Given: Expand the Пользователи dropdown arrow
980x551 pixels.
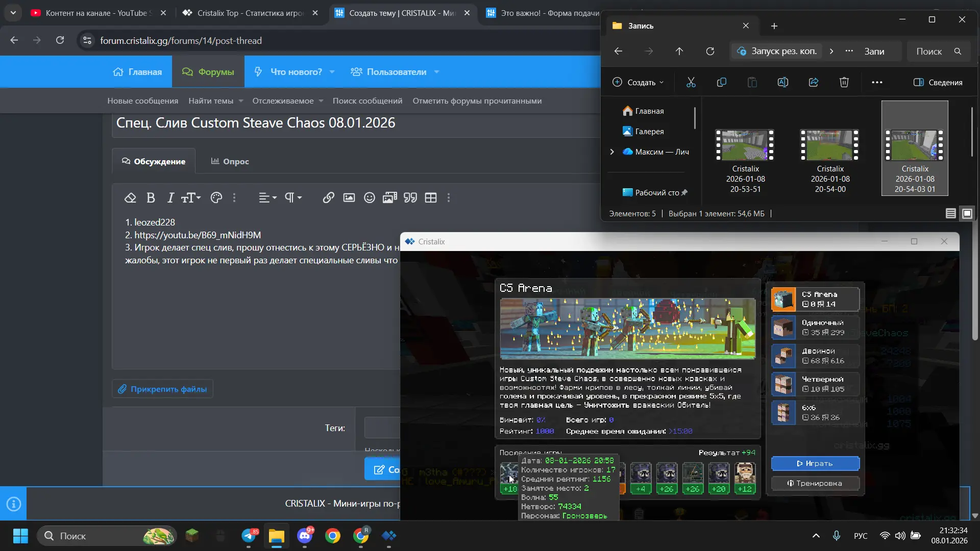Looking at the screenshot, I should [x=436, y=72].
